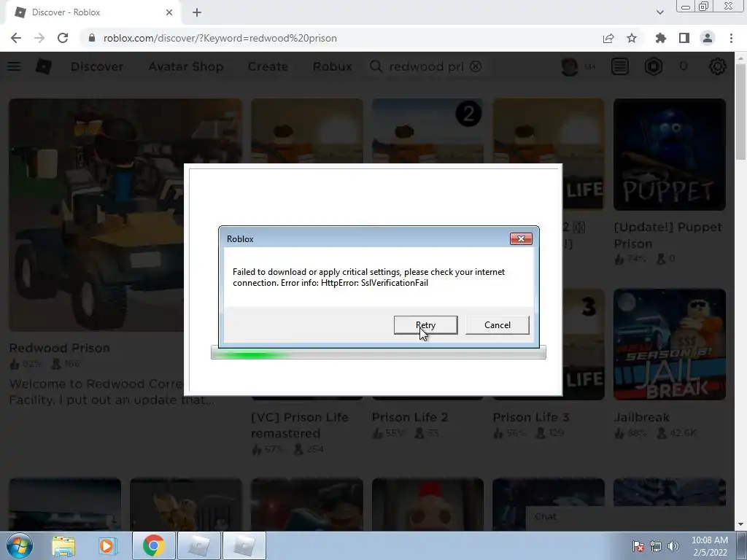
Task: Click the Roblox logo icon
Action: tap(43, 66)
